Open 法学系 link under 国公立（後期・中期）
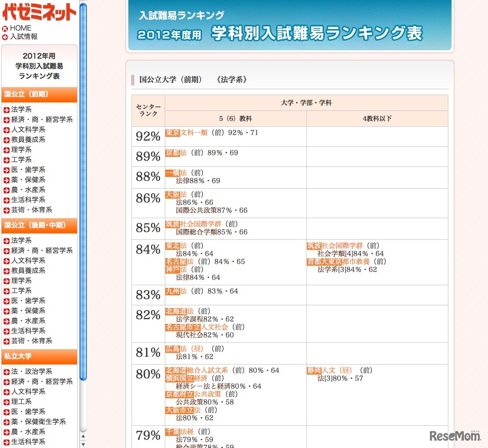This screenshot has width=488, height=448. coord(22,240)
